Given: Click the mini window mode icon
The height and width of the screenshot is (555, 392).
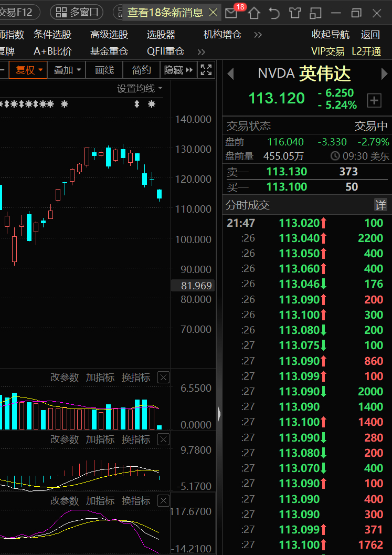Looking at the screenshot, I should (x=315, y=14).
